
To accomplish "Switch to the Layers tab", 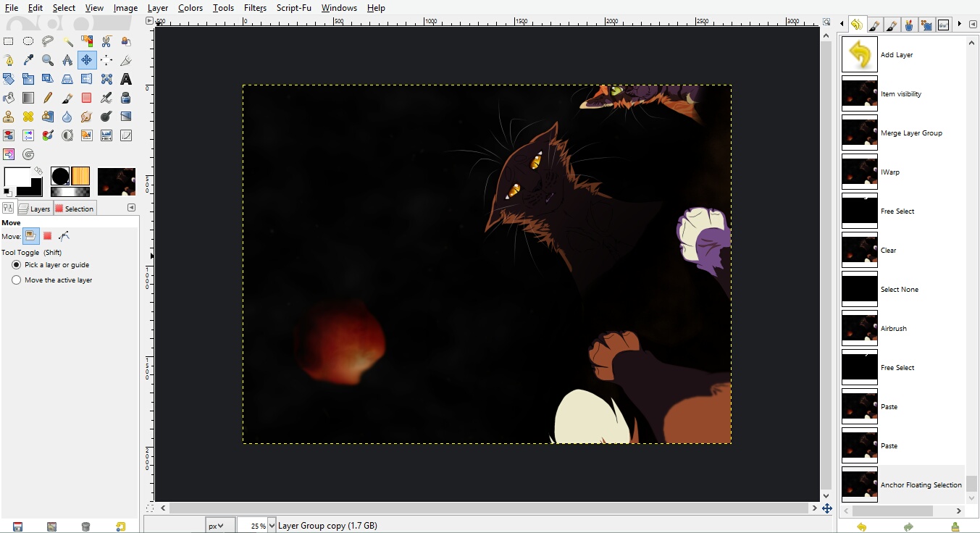I will pos(35,209).
